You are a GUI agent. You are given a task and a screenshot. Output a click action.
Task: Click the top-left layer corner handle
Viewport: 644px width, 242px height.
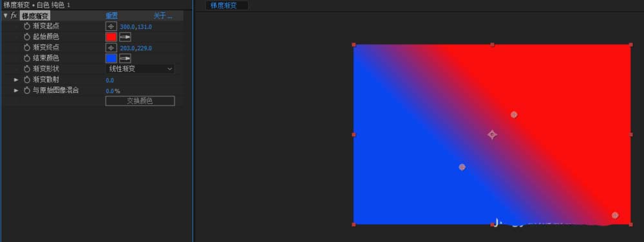point(354,45)
